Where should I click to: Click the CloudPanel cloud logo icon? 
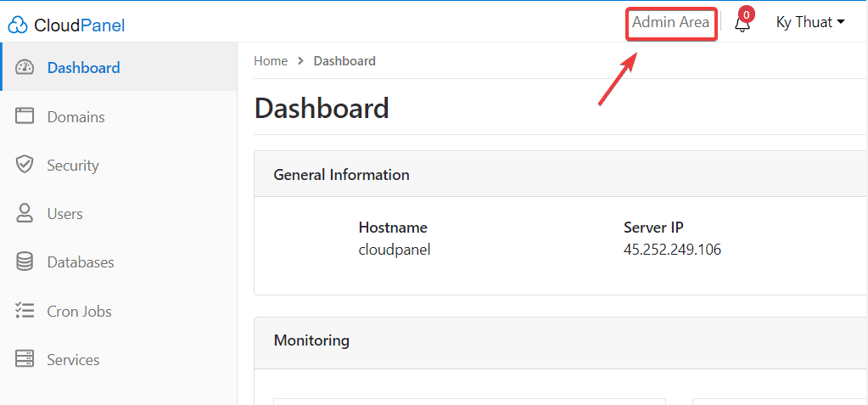pos(18,25)
